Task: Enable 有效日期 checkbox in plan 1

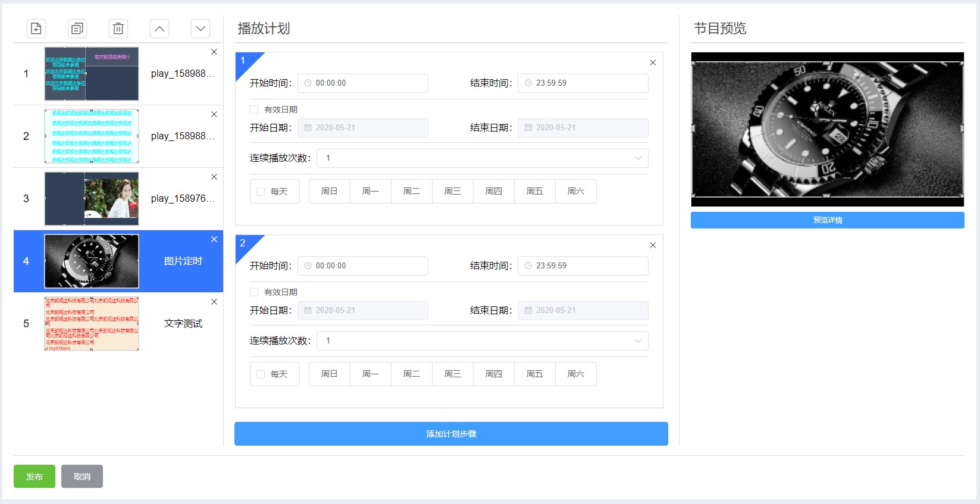Action: coord(254,109)
